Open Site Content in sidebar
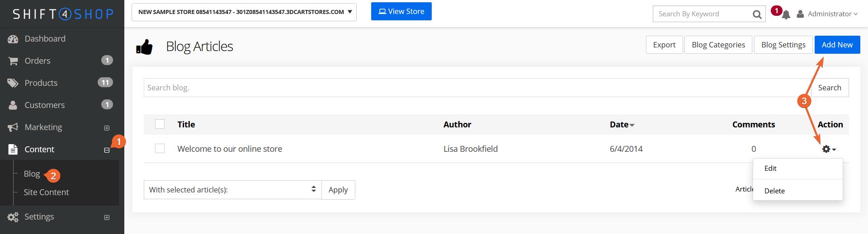 pyautogui.click(x=46, y=192)
